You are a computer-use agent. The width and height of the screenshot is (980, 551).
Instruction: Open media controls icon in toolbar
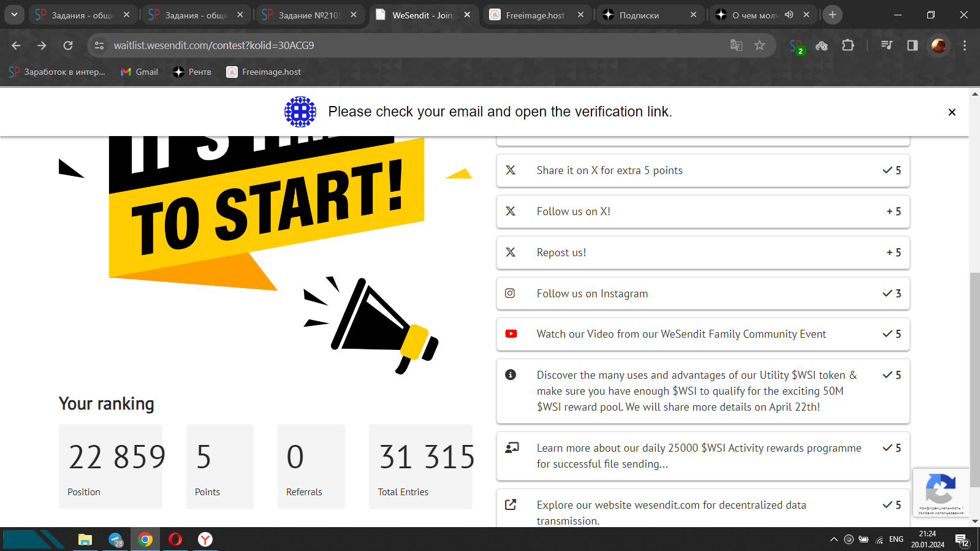point(886,45)
